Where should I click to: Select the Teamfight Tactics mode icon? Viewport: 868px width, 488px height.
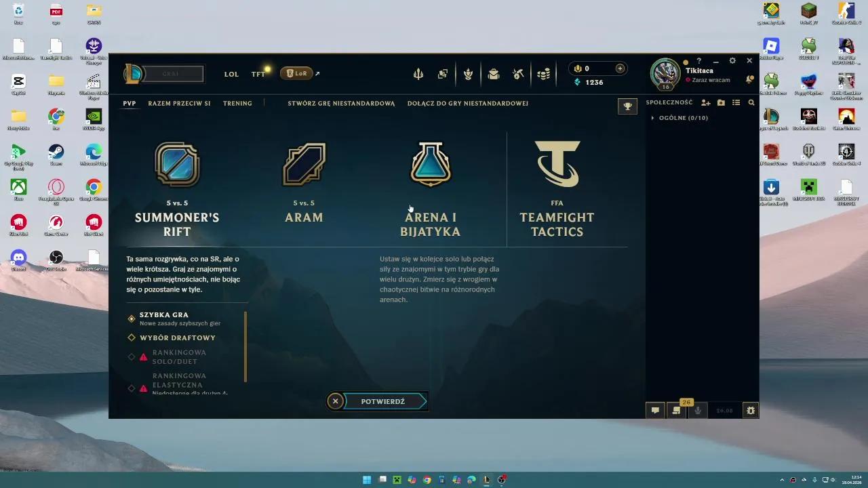click(x=557, y=164)
